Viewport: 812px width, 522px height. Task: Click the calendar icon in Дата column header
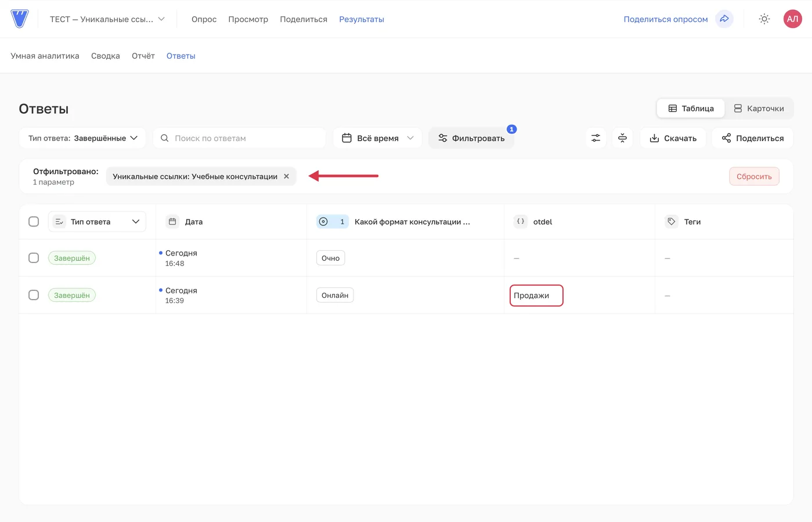(172, 221)
